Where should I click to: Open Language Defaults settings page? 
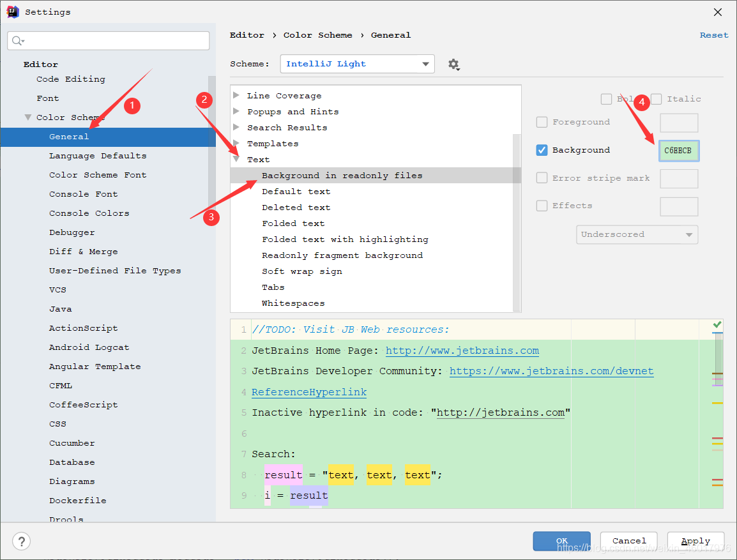[x=98, y=156]
